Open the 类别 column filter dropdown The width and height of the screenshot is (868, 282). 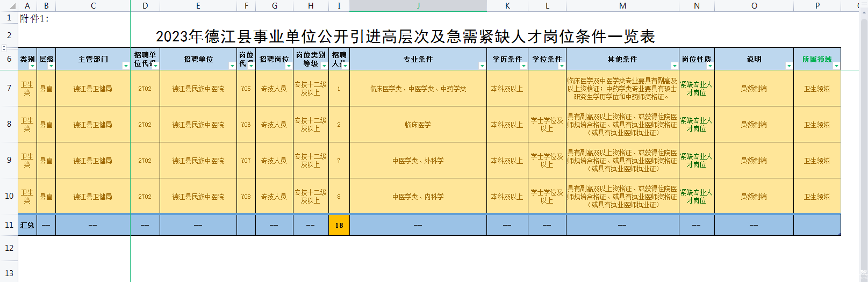(x=32, y=66)
